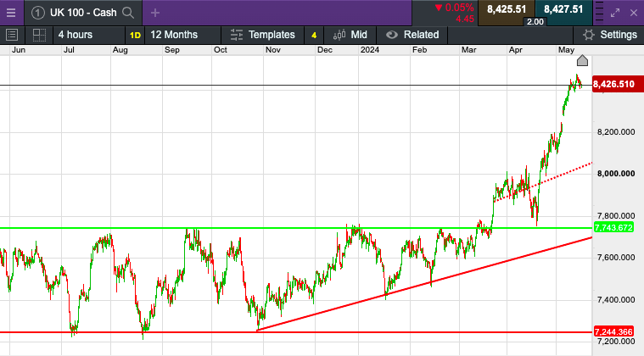Click the 2.00 spread label
Viewport: 644px width, 356px height.
[535, 22]
